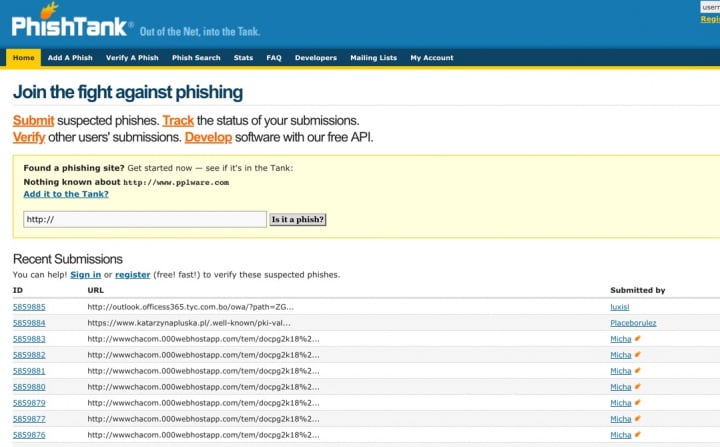720x447 pixels.
Task: Open submission ID 5859877
Action: coord(29,419)
